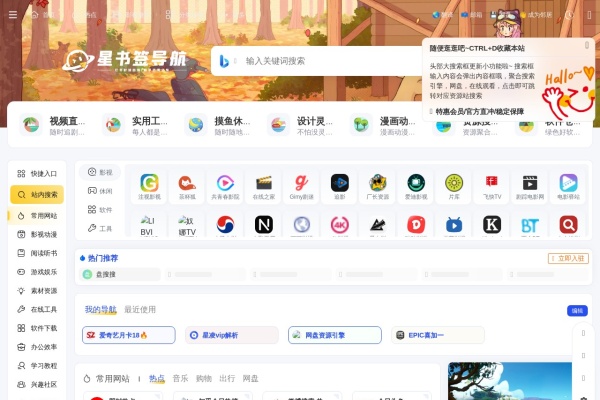Switch to the 影视 quick-entry tab
This screenshot has width=600, height=400.
[x=100, y=172]
